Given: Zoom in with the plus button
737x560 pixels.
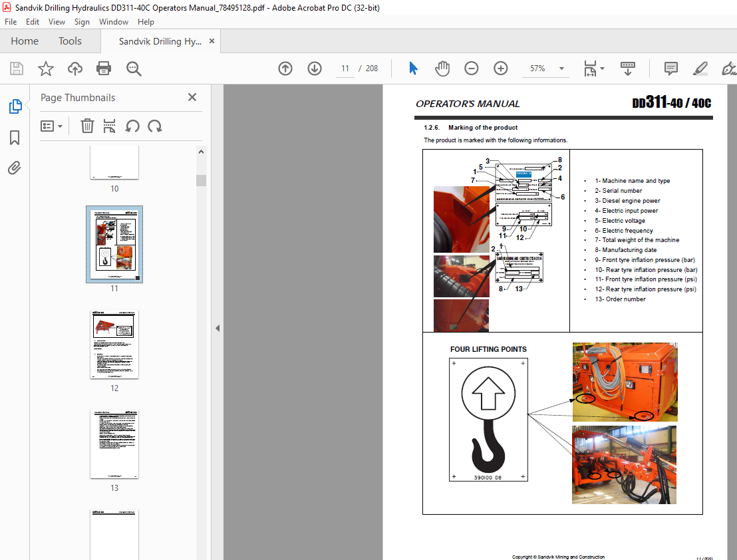Looking at the screenshot, I should (501, 69).
